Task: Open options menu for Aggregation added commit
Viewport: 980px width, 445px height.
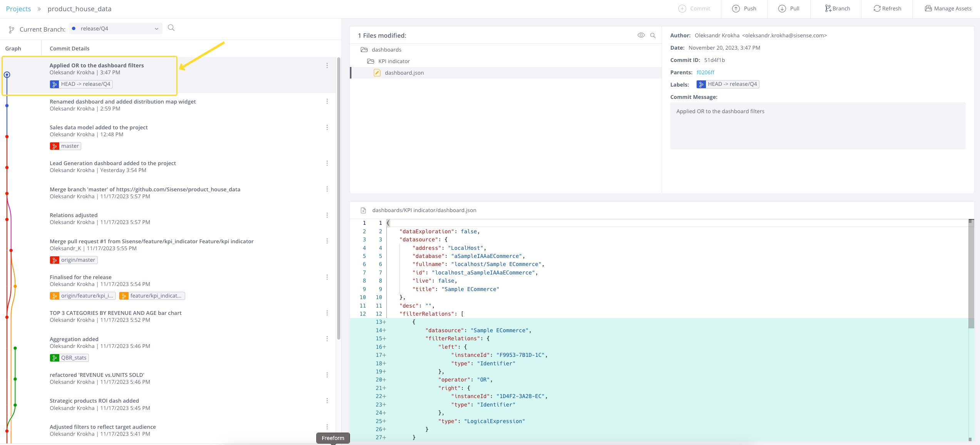Action: 327,339
